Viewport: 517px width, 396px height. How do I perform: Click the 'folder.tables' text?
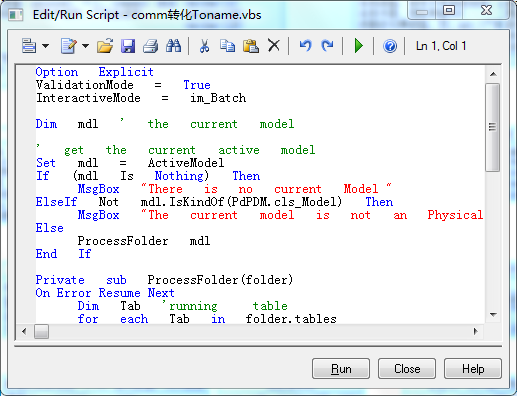click(x=291, y=319)
